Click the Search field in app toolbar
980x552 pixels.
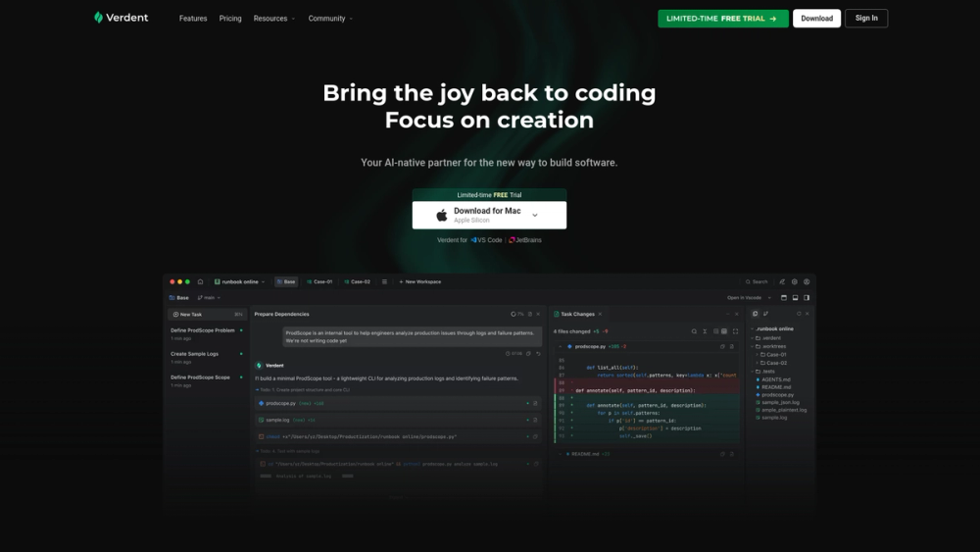757,282
